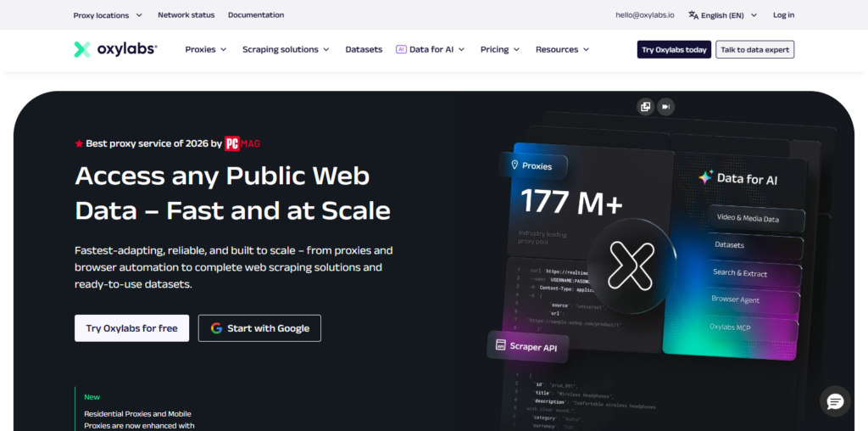
Task: Click the green New label
Action: click(x=92, y=397)
